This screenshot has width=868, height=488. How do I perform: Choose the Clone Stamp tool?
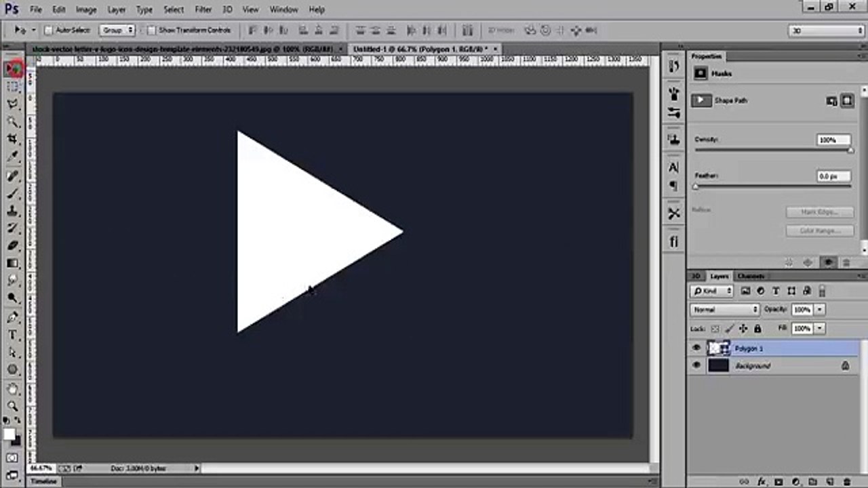click(x=13, y=211)
